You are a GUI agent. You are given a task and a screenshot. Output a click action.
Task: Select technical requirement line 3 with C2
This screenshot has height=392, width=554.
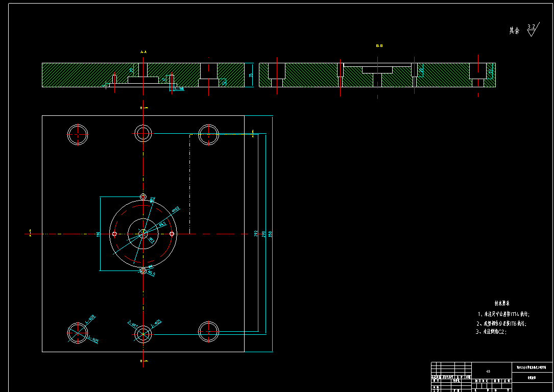pos(491,332)
